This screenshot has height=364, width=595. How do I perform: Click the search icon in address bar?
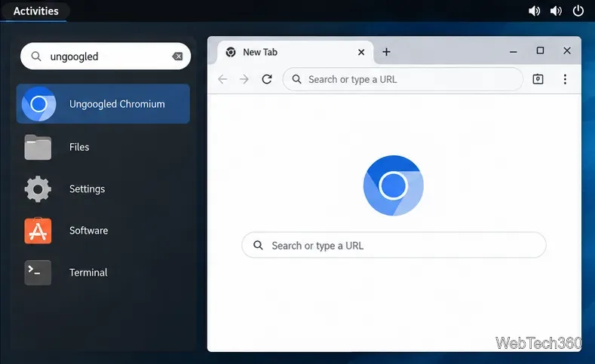(x=296, y=79)
